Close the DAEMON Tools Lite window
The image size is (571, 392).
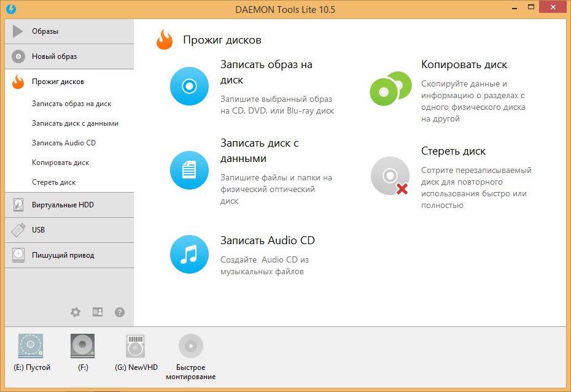(x=553, y=7)
